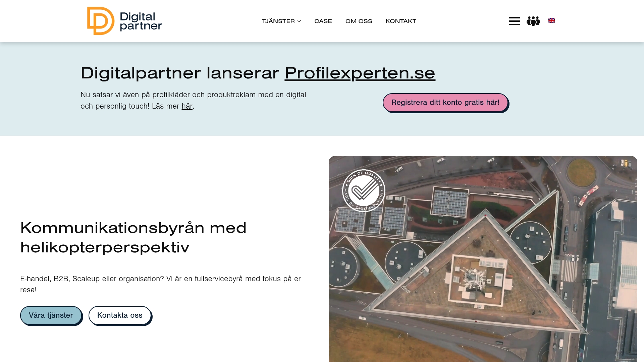
Task: Click Registrera ditt konto gratis här
Action: [x=445, y=103]
